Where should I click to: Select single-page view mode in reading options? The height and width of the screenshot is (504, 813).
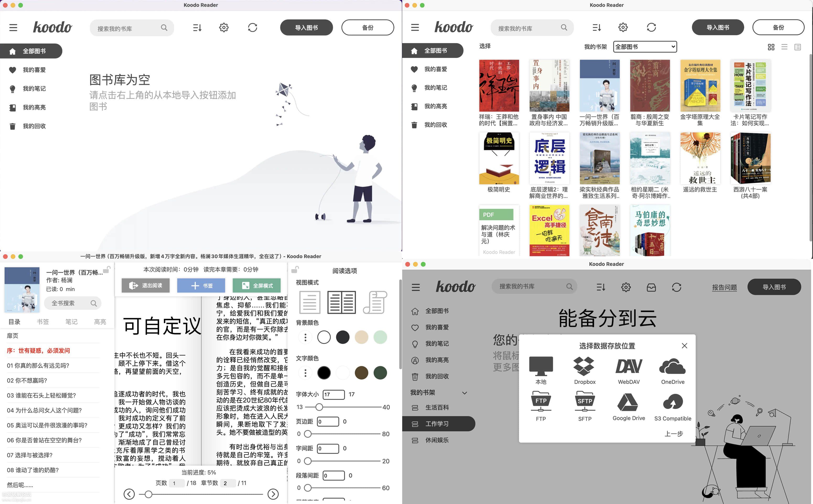[310, 302]
